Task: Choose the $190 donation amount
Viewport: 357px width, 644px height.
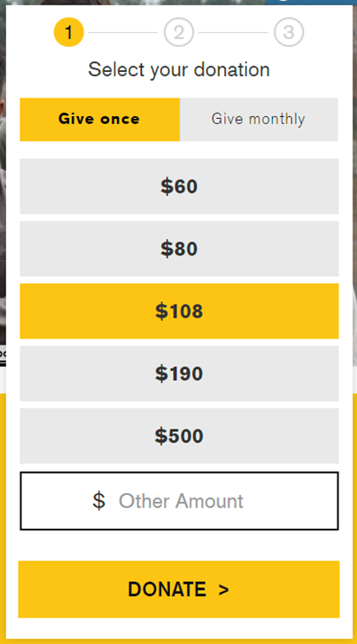Action: click(x=179, y=373)
